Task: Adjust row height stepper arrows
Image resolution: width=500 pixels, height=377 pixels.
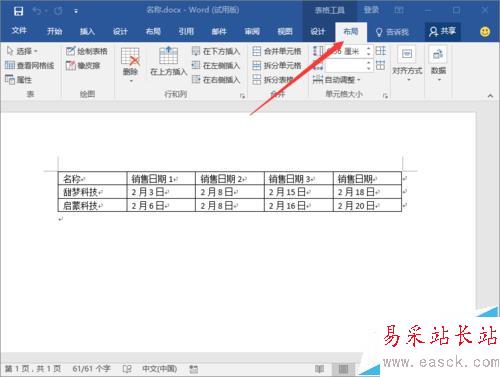Action: tap(369, 51)
